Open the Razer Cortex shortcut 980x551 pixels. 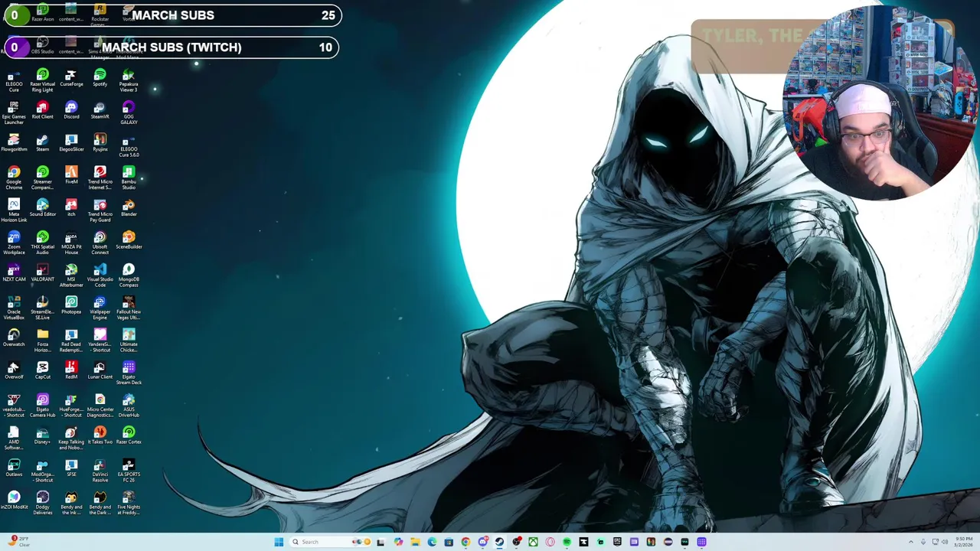coord(129,435)
